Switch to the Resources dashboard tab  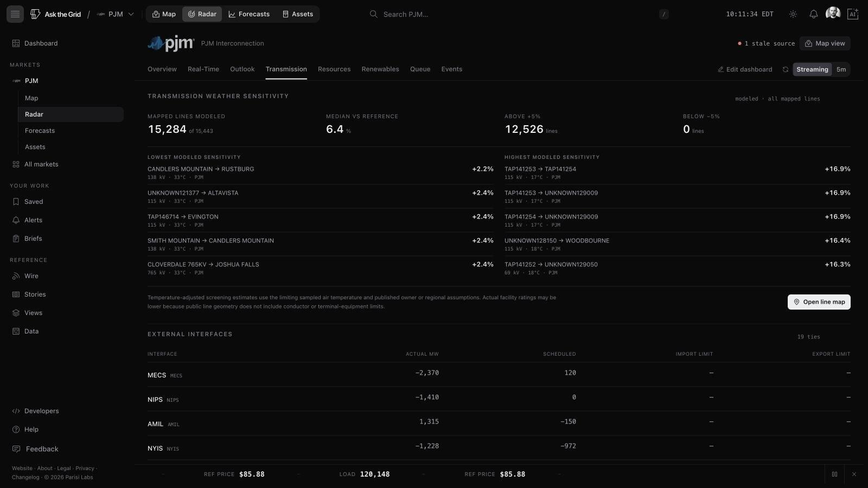point(334,69)
